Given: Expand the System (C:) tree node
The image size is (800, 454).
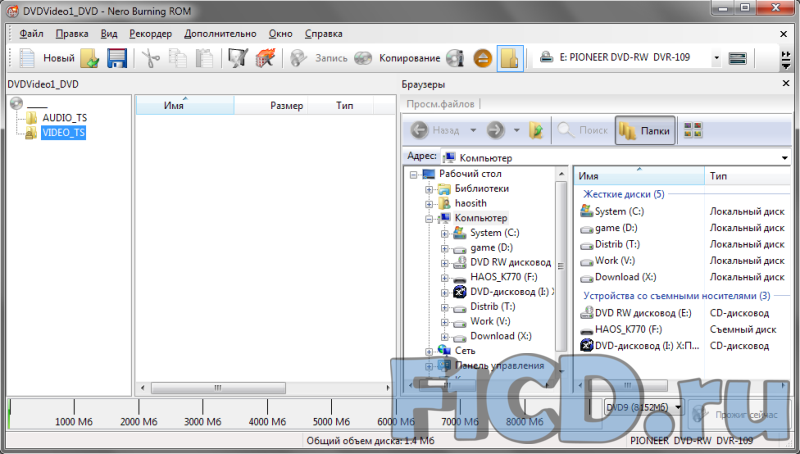Looking at the screenshot, I should click(444, 234).
